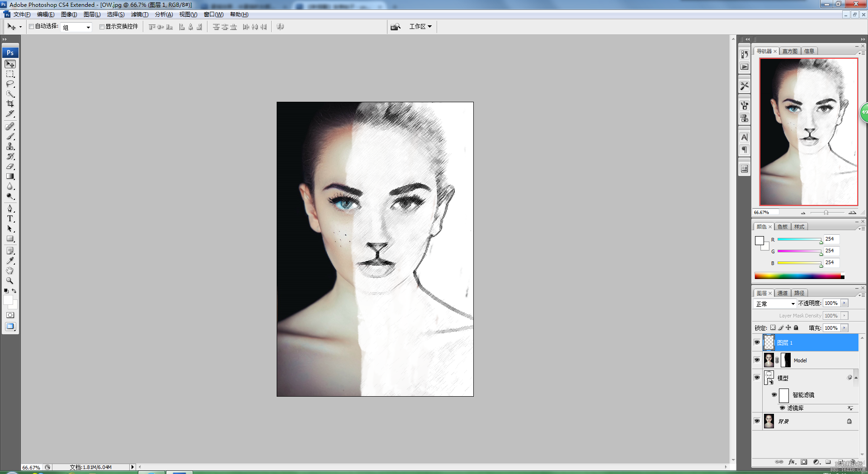Click the zoom out button in Navigator
This screenshot has height=474, width=868.
[803, 213]
